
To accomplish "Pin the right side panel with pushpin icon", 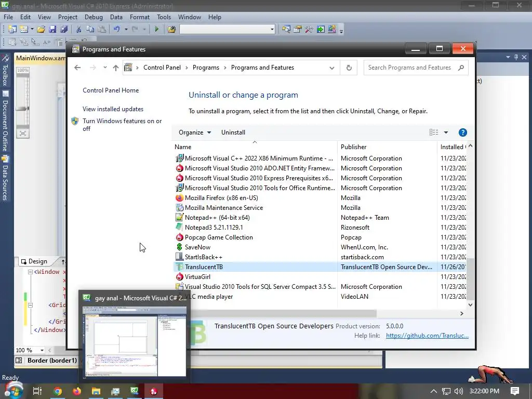I will coord(516,57).
